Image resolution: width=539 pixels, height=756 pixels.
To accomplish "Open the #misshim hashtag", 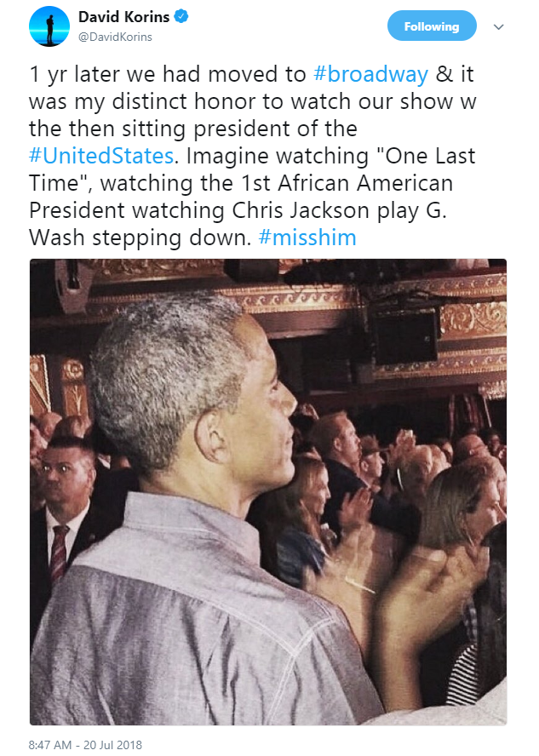I will click(307, 238).
